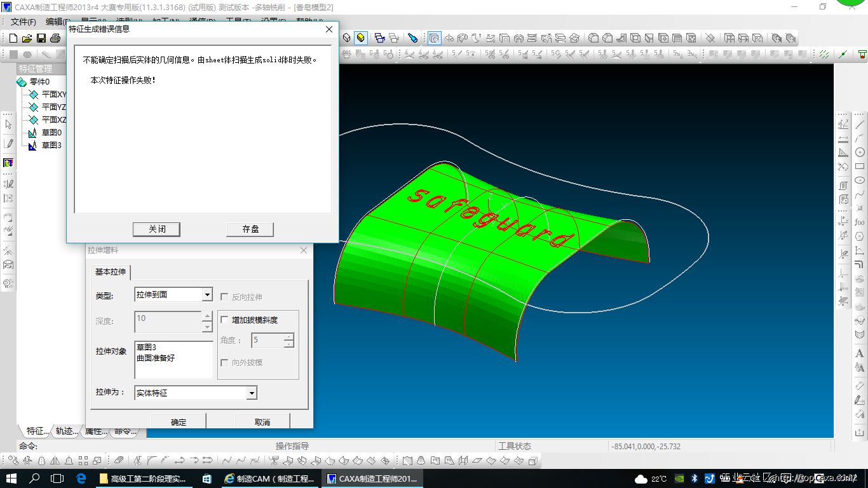Select the line drawing tool
Image resolution: width=868 pixels, height=488 pixels.
[860, 125]
